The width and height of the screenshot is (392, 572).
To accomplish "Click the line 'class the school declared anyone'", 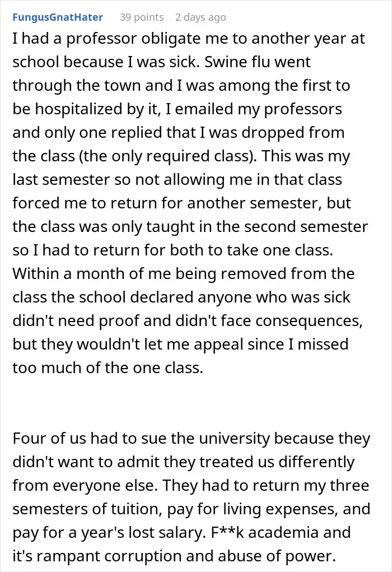I will tap(181, 297).
